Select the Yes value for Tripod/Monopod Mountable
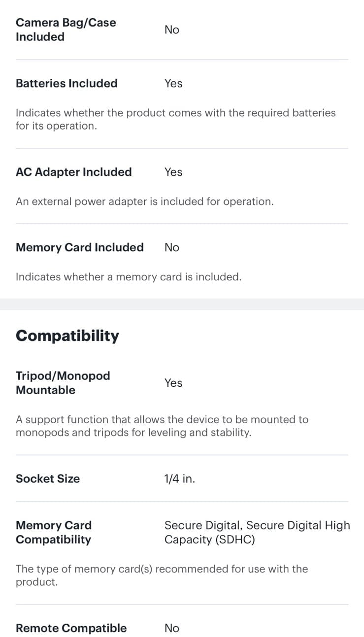The height and width of the screenshot is (637, 364). [x=173, y=383]
